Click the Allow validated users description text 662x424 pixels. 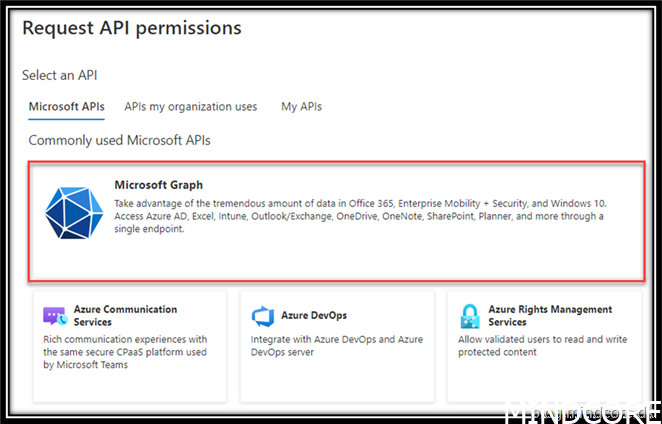tap(543, 345)
